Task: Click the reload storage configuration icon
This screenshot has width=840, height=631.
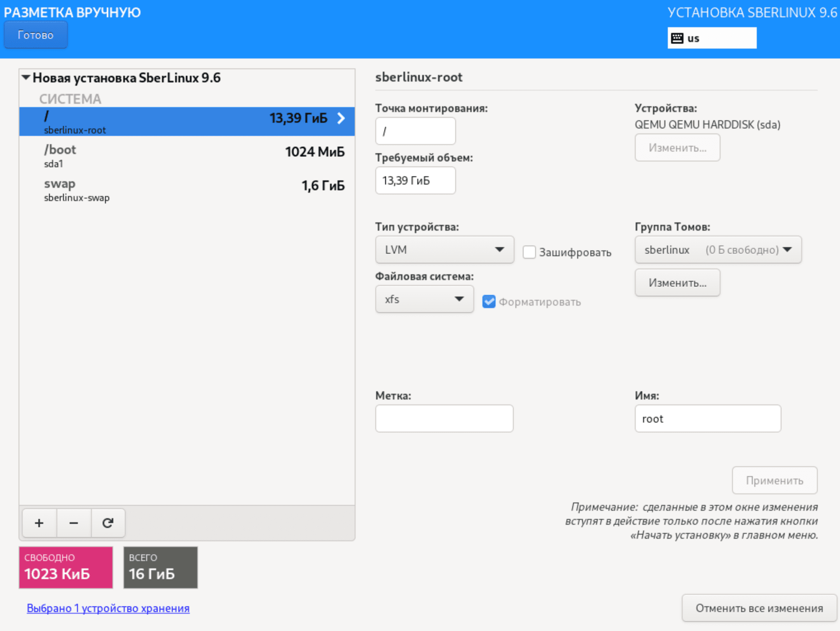Action: (108, 523)
